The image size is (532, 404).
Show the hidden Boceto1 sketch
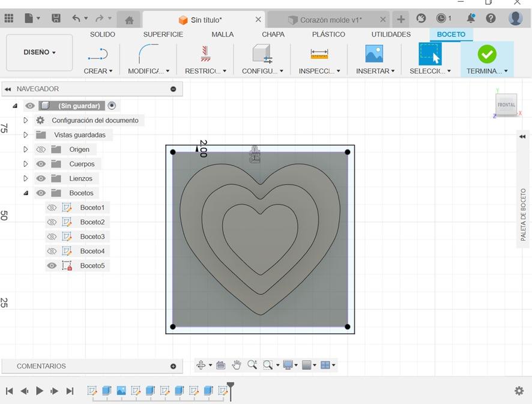(52, 208)
